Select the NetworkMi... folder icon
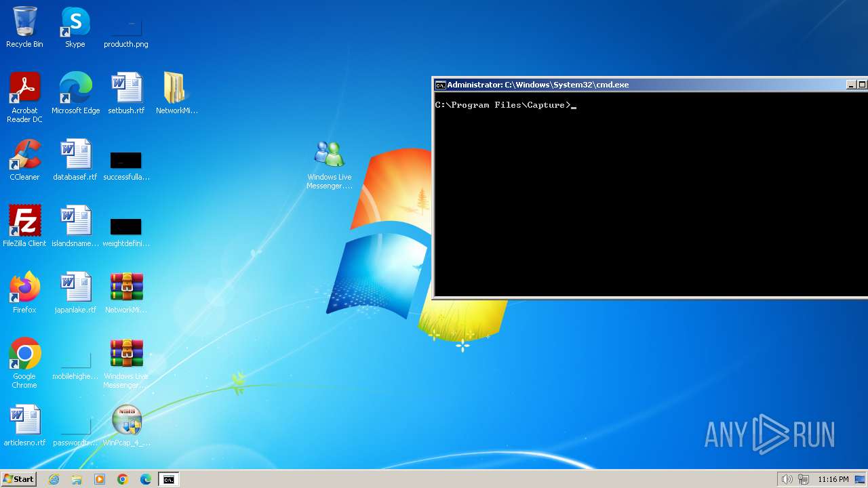Viewport: 868px width, 488px height. 176,94
